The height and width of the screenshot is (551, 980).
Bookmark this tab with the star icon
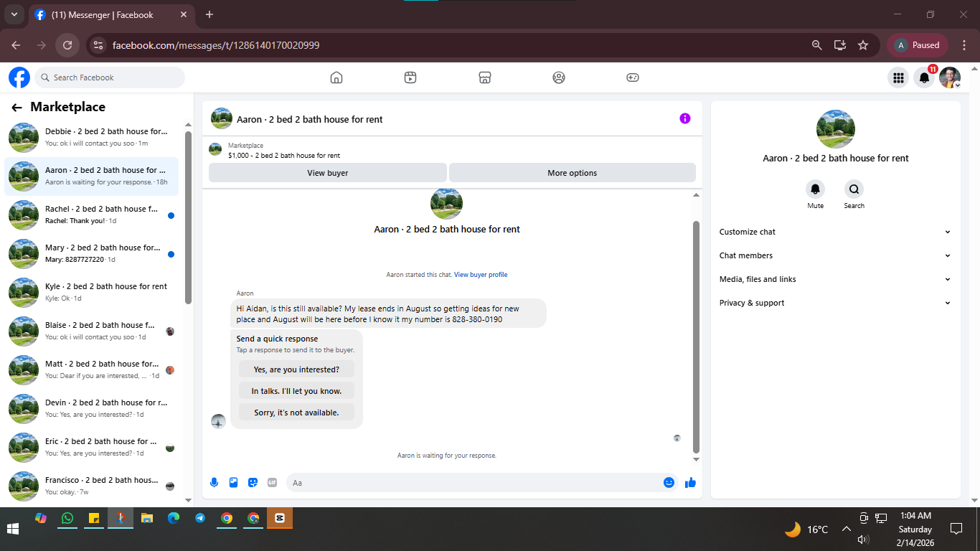point(863,45)
